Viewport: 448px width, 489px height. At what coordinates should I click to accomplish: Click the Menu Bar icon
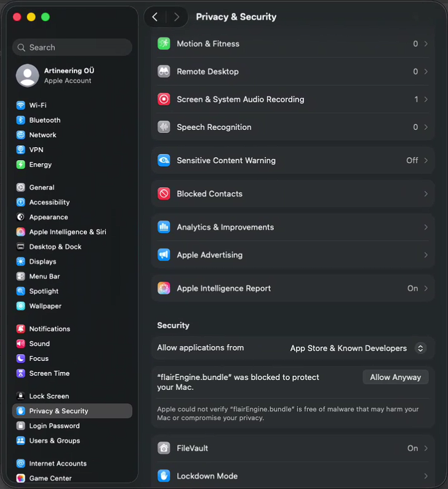click(20, 277)
